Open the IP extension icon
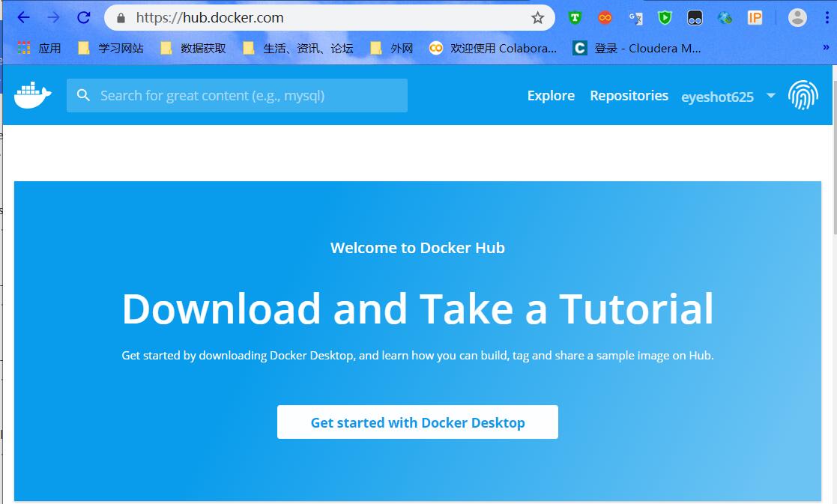 pyautogui.click(x=755, y=18)
